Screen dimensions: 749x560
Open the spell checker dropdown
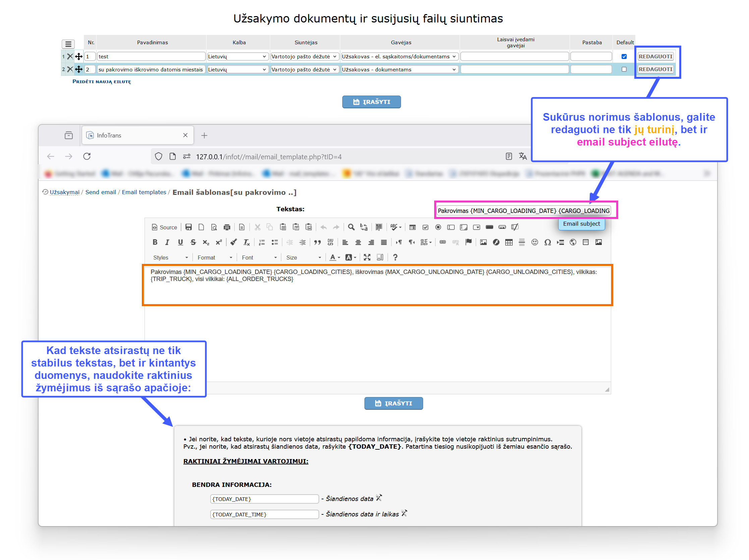pyautogui.click(x=396, y=227)
